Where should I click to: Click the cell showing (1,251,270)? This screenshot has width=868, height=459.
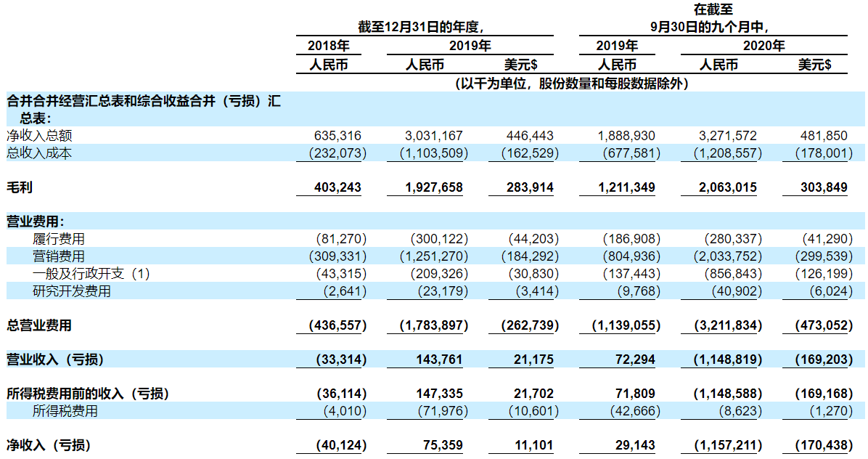(434, 256)
